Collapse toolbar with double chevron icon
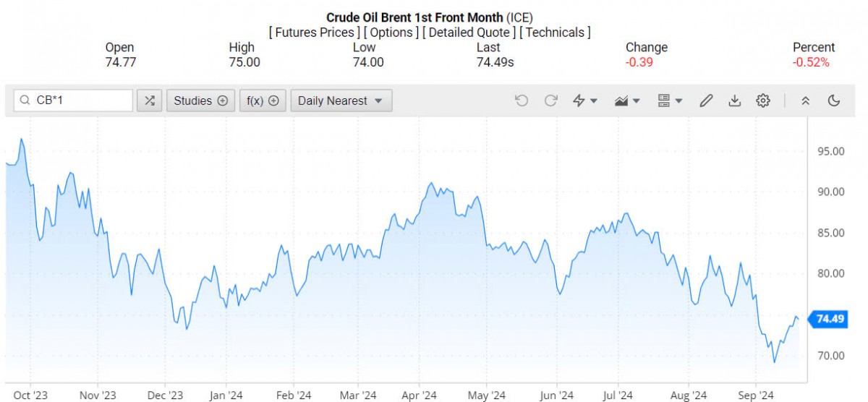Image resolution: width=868 pixels, height=402 pixels. [x=805, y=100]
